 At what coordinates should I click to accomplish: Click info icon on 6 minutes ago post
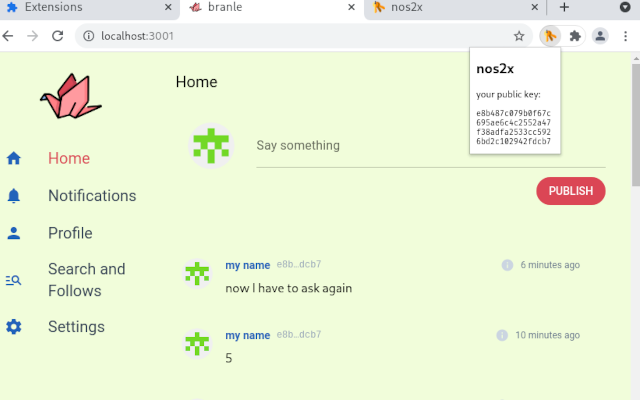[507, 265]
